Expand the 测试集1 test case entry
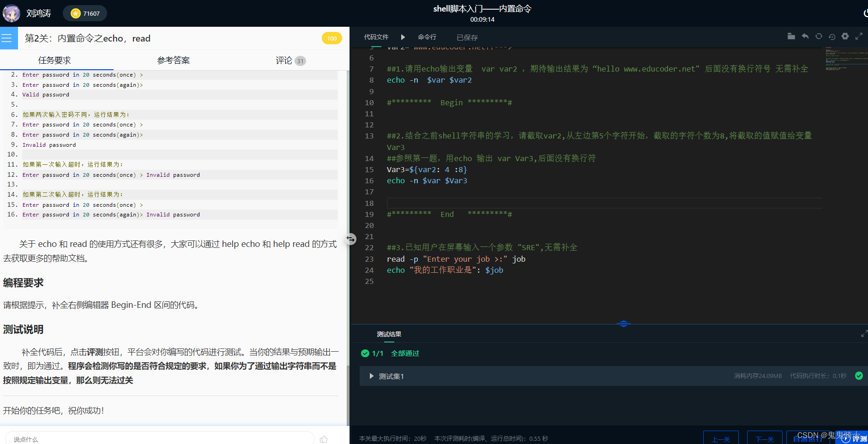The height and width of the screenshot is (444, 868). [x=371, y=376]
